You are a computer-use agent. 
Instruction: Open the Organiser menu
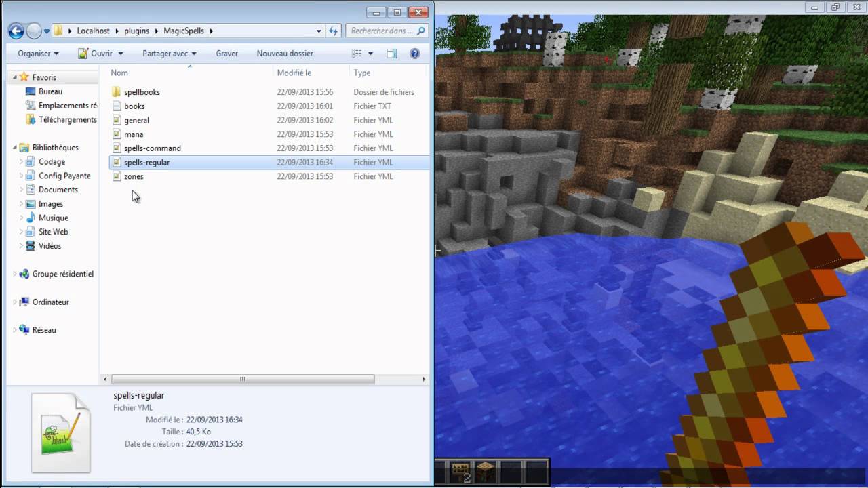(38, 54)
